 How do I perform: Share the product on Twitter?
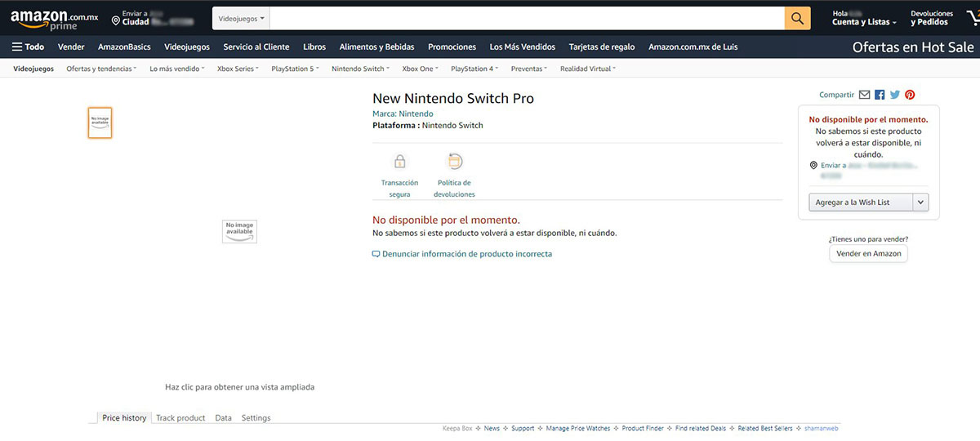pyautogui.click(x=894, y=95)
